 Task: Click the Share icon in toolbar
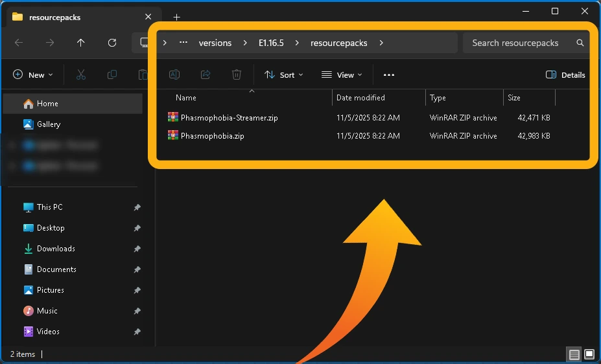(206, 75)
